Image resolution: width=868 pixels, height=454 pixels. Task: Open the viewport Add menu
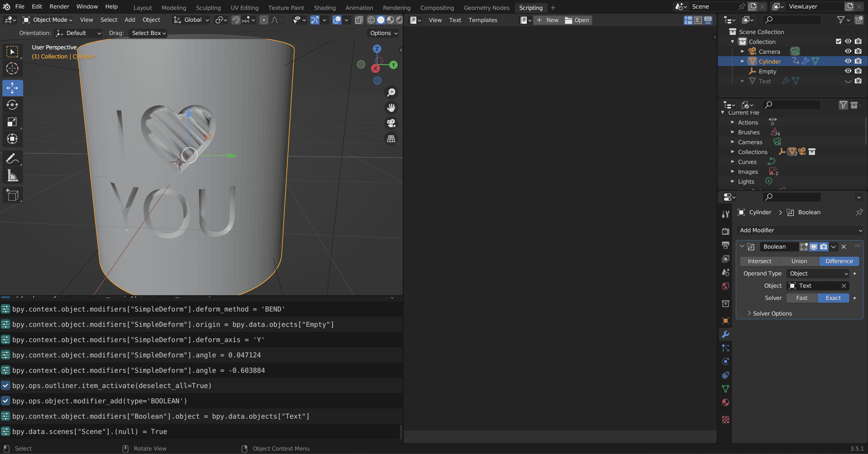[130, 20]
